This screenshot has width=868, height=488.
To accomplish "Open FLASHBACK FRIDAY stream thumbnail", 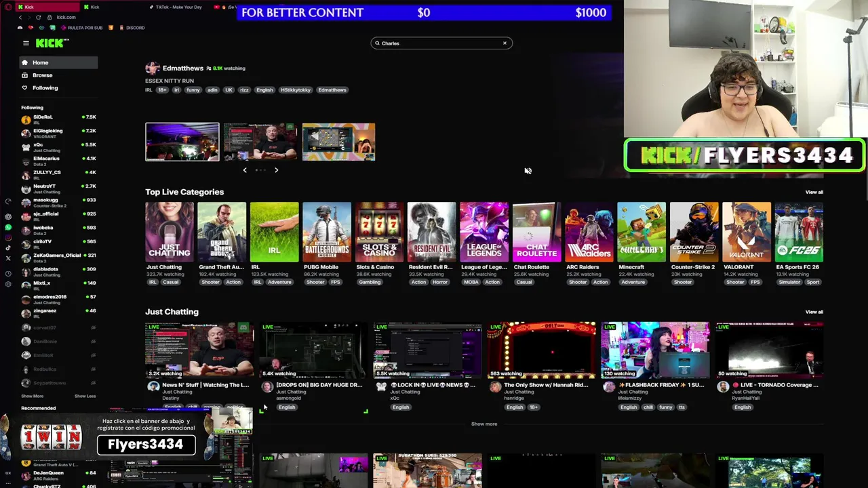I will (x=655, y=350).
